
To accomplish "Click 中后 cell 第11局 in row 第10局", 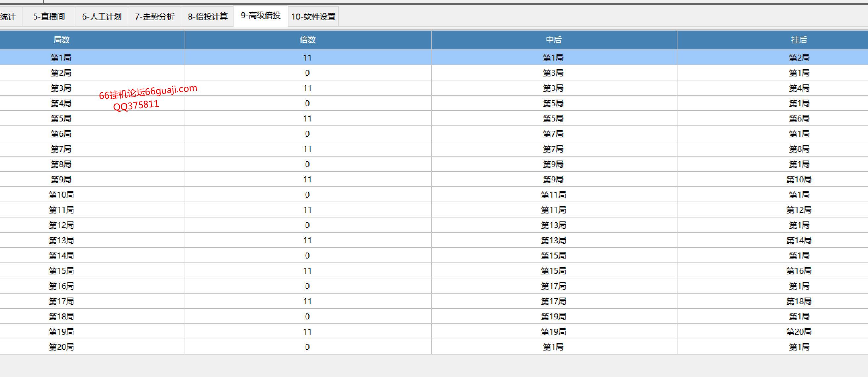I will (x=554, y=195).
